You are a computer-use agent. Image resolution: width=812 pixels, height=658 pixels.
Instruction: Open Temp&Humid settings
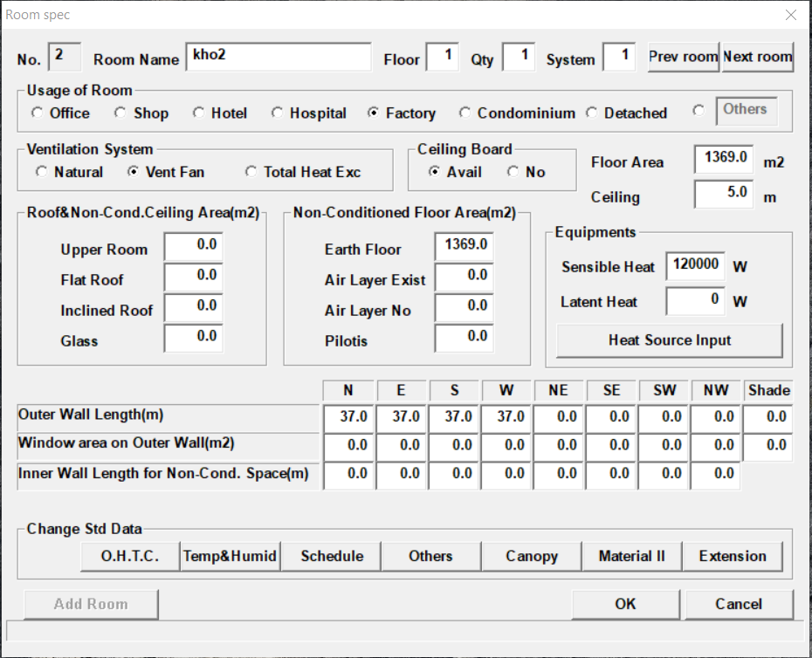point(231,556)
